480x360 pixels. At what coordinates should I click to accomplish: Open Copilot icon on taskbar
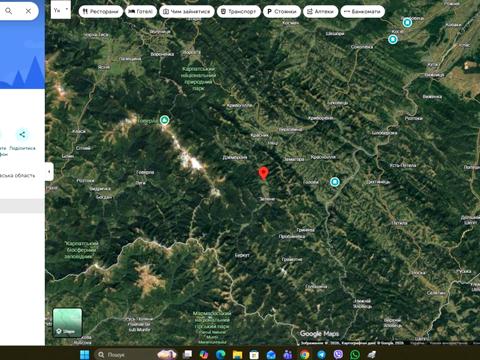(204, 354)
